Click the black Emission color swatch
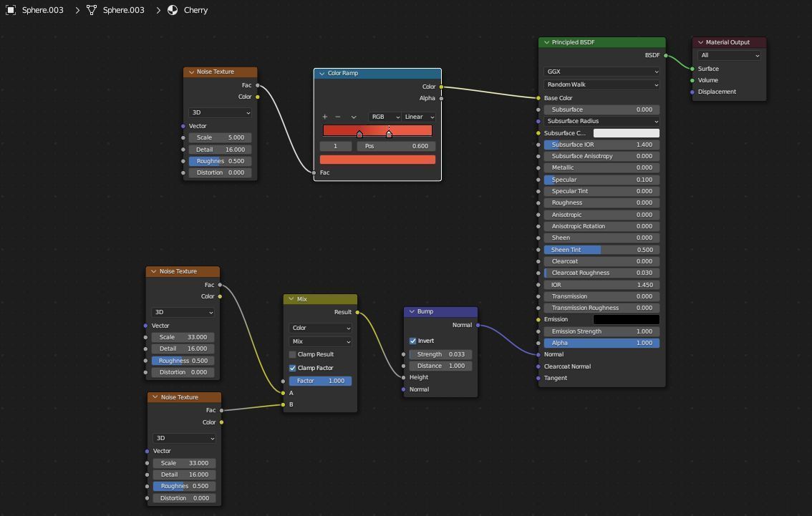Viewport: 812px width, 516px height. [626, 320]
